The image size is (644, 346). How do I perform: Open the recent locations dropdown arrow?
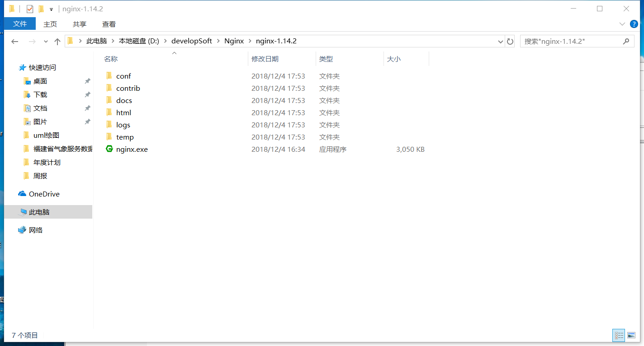(46, 42)
